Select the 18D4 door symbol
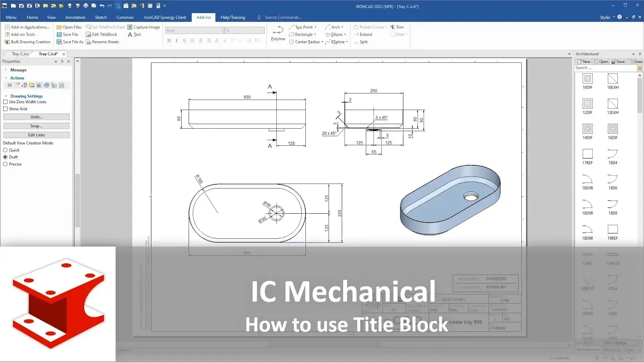This screenshot has width=644, height=362. [613, 156]
